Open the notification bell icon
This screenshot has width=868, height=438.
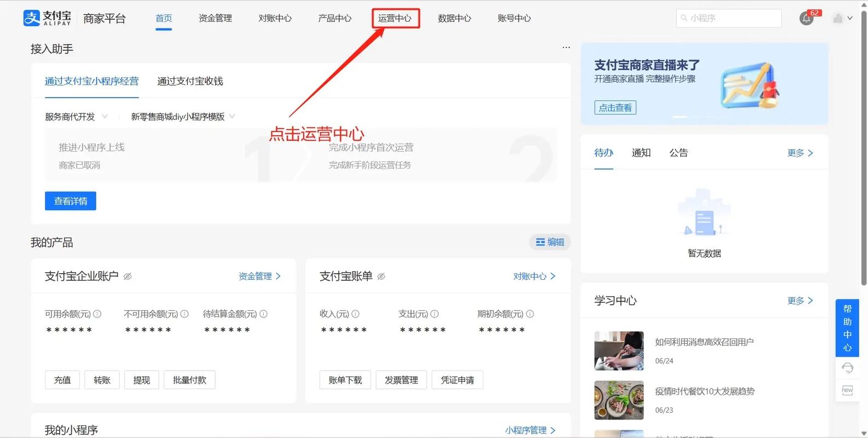click(806, 18)
